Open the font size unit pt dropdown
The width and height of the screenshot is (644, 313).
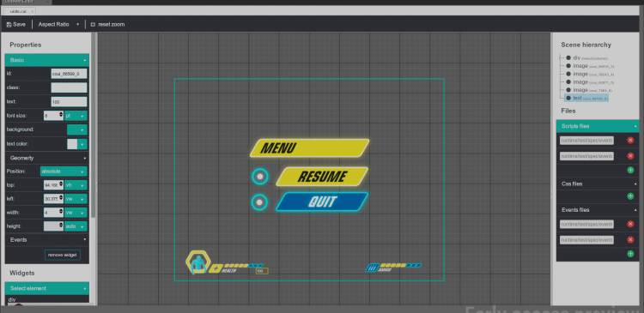[x=76, y=116]
